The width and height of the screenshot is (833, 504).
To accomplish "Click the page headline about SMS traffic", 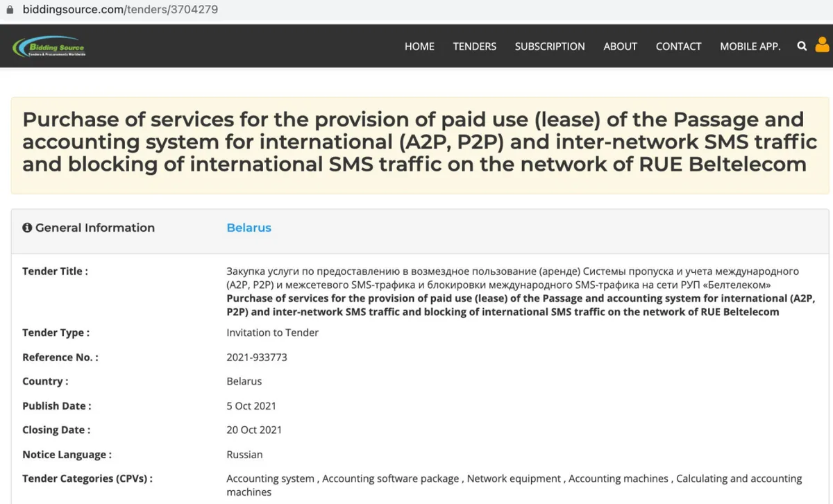I will (x=419, y=142).
